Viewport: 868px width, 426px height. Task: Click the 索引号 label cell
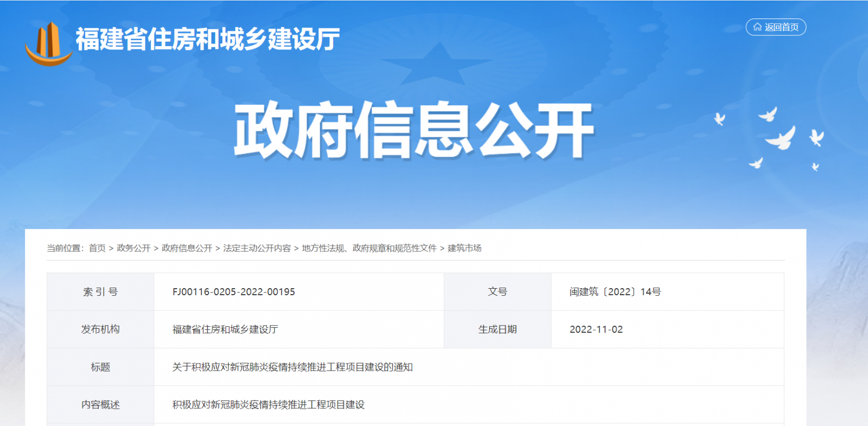100,292
